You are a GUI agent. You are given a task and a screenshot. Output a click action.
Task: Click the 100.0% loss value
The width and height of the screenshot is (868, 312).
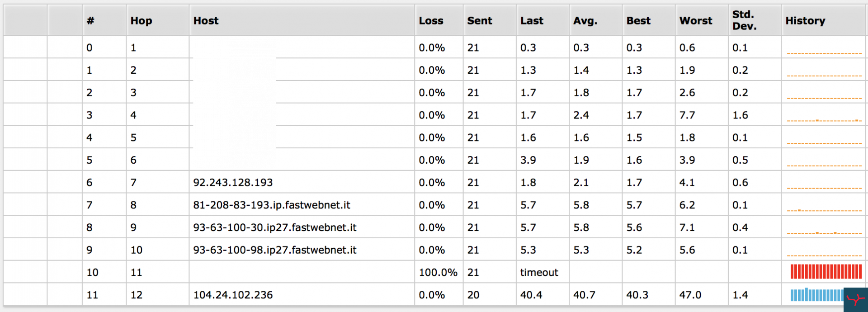point(438,273)
